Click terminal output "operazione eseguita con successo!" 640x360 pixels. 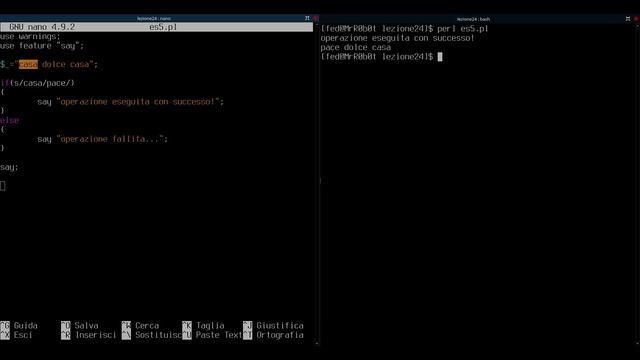397,38
